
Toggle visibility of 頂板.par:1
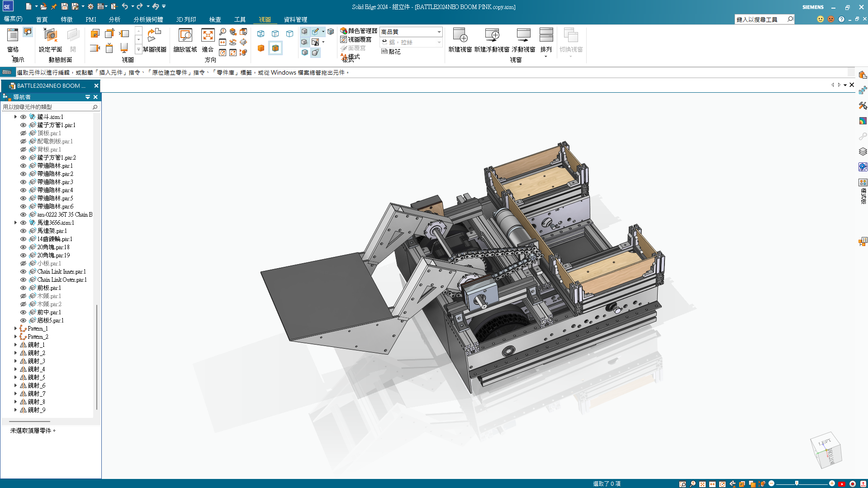[23, 133]
